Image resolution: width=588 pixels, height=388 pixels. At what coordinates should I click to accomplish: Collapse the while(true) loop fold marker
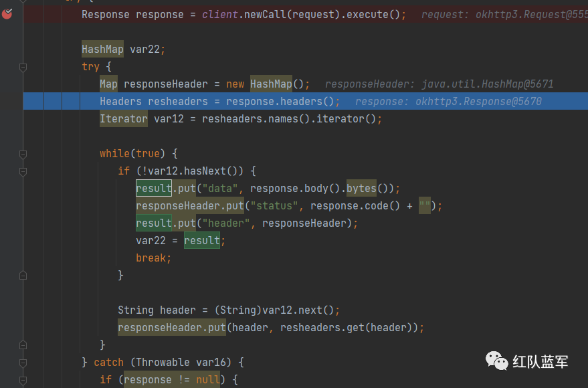[23, 154]
